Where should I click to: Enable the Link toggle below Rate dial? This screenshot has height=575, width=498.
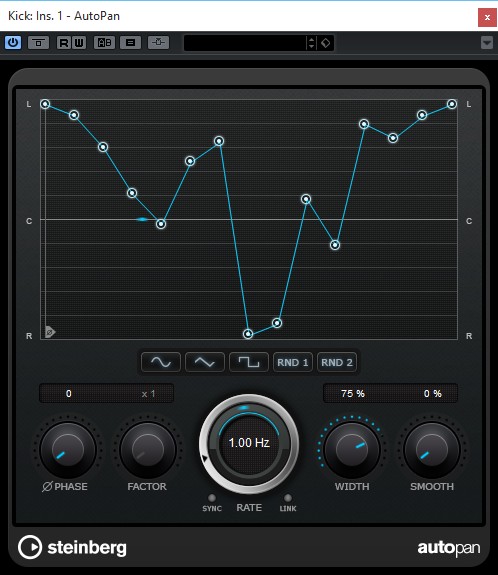[x=288, y=498]
